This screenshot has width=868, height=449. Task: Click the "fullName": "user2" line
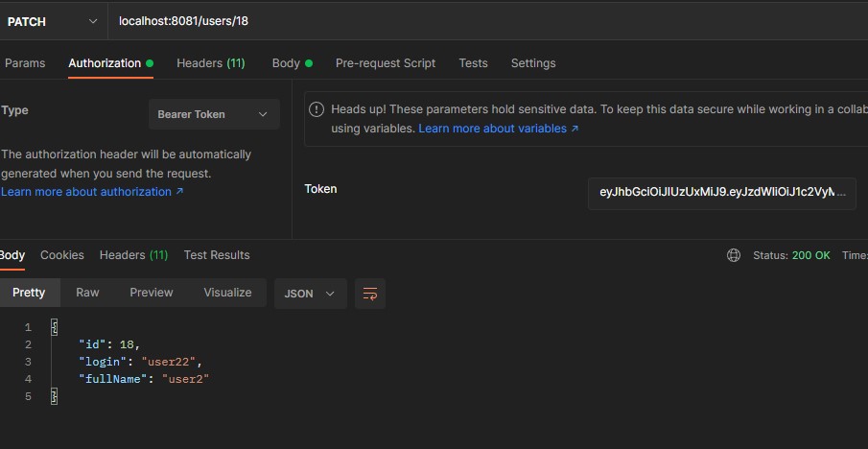pos(144,379)
